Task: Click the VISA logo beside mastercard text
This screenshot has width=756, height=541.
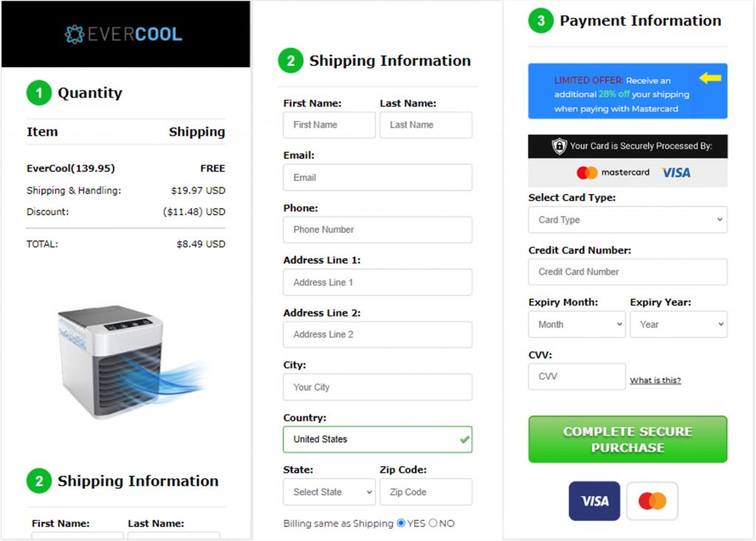Action: pyautogui.click(x=676, y=173)
